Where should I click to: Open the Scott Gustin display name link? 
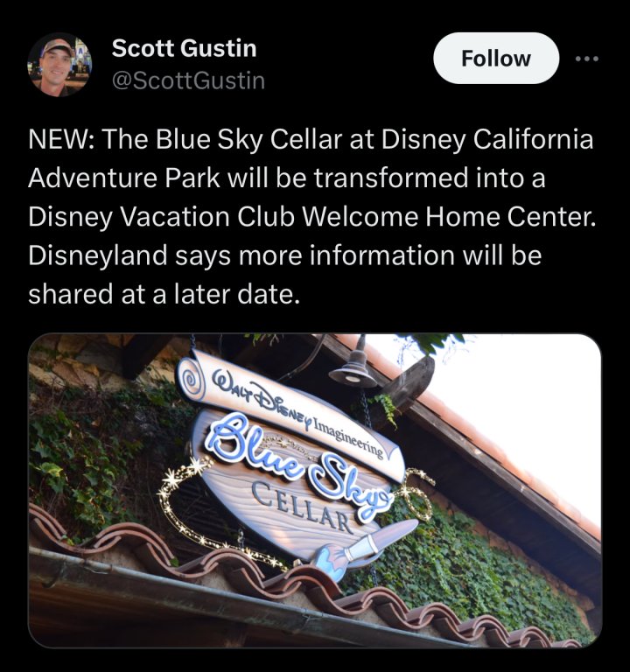(185, 47)
